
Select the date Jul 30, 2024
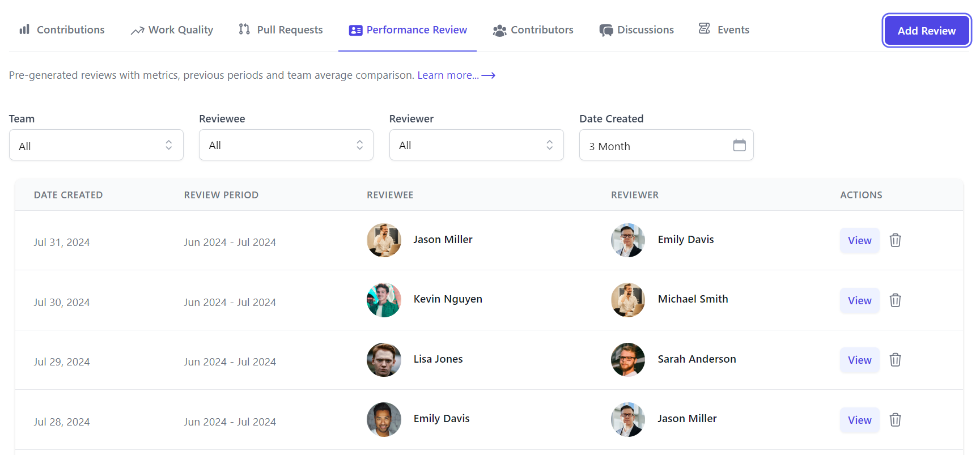click(62, 302)
